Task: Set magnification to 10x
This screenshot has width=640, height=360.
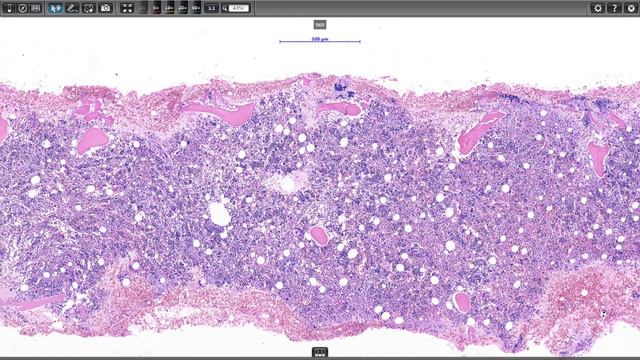Action: point(169,8)
